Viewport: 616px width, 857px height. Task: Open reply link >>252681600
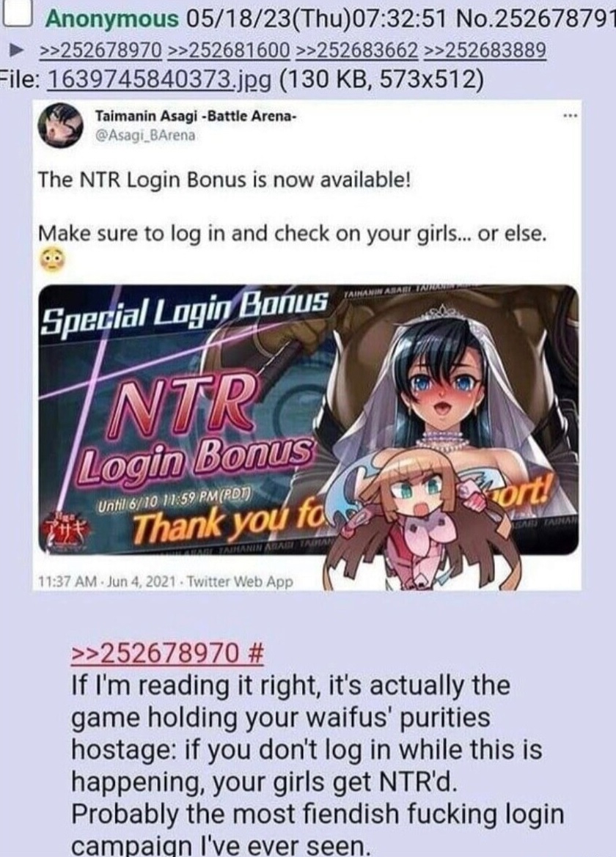pos(229,51)
